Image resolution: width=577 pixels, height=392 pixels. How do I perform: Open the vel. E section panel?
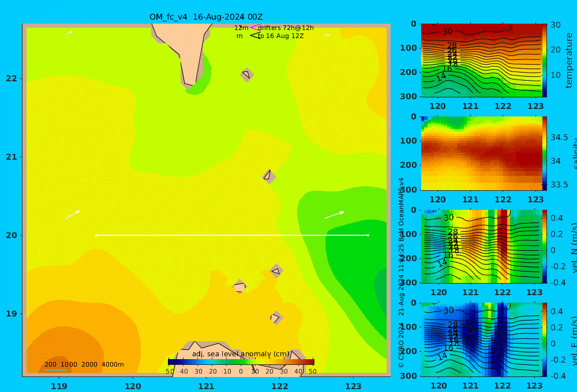tap(482, 340)
